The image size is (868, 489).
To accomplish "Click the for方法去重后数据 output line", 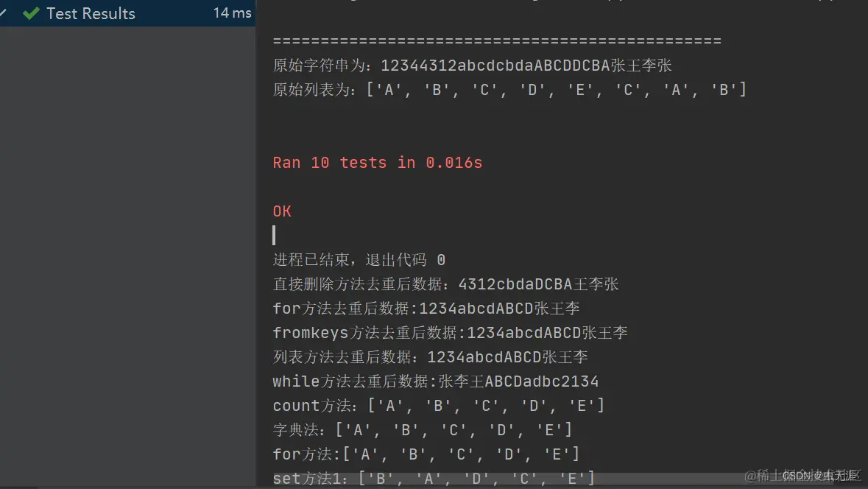I will pyautogui.click(x=426, y=309).
